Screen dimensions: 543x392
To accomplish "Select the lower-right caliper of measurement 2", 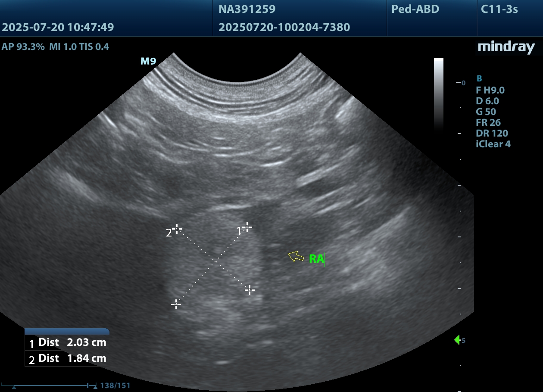I will (250, 290).
